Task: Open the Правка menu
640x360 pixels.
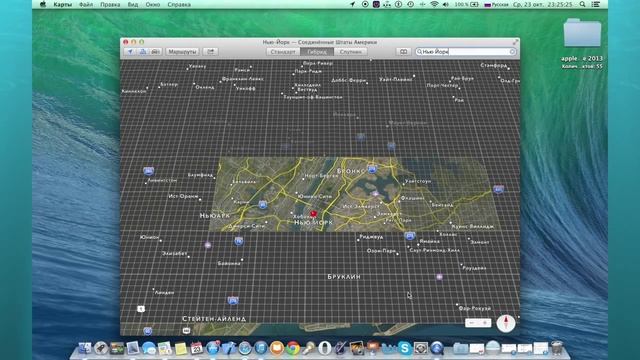Action: [110, 4]
